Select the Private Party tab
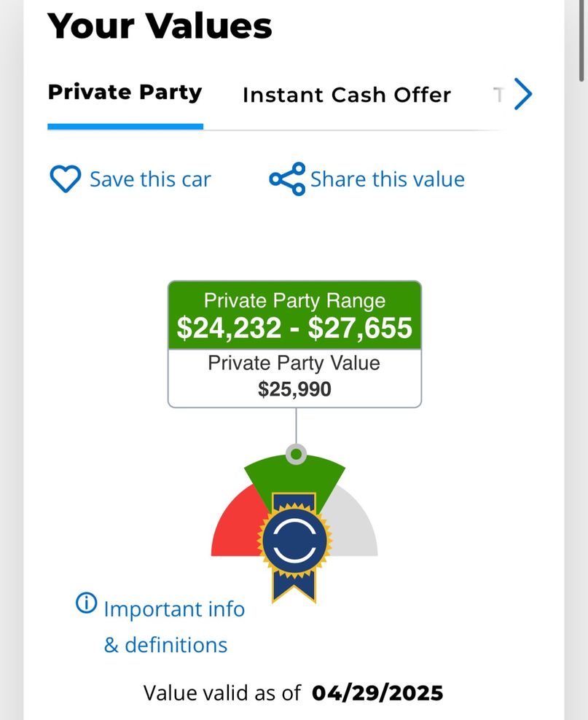588x720 pixels. coord(125,93)
